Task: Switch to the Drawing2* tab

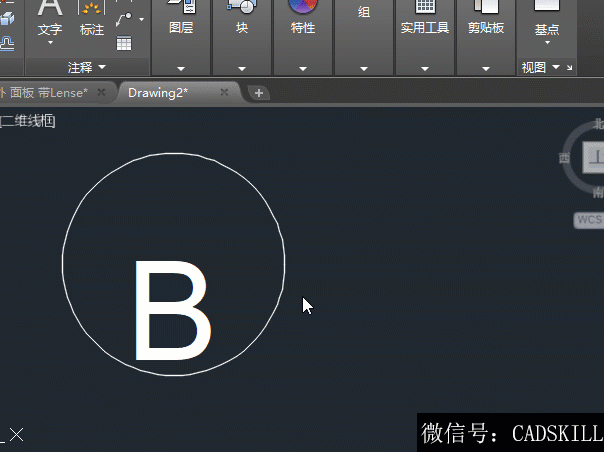Action: point(158,92)
